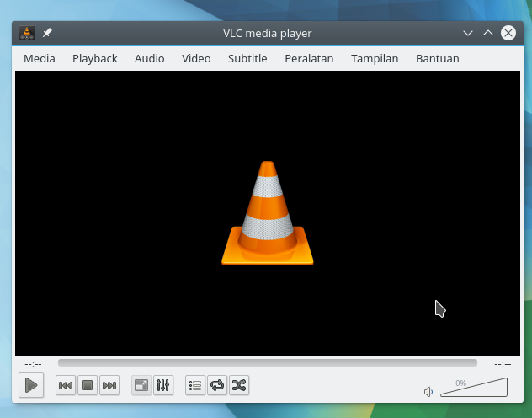Open the Tampilan menu
The image size is (532, 418).
coord(375,58)
